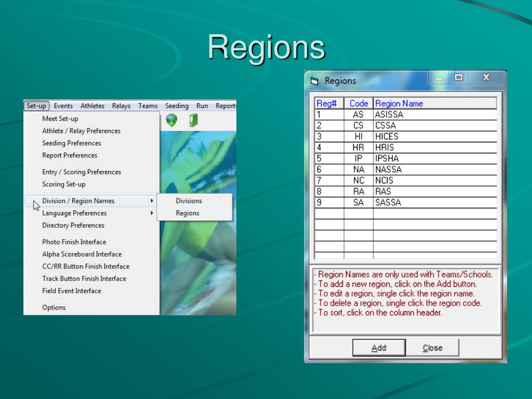Click the CS region code cell
Image resolution: width=532 pixels, height=399 pixels.
358,126
